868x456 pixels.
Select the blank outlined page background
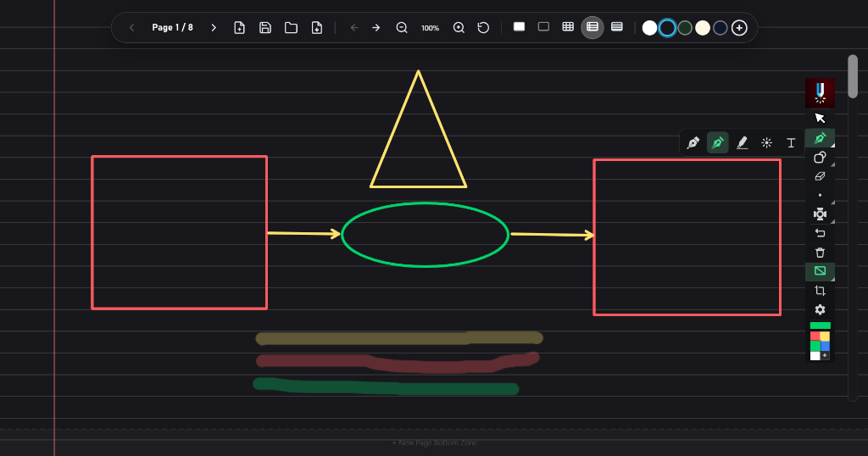pos(543,26)
